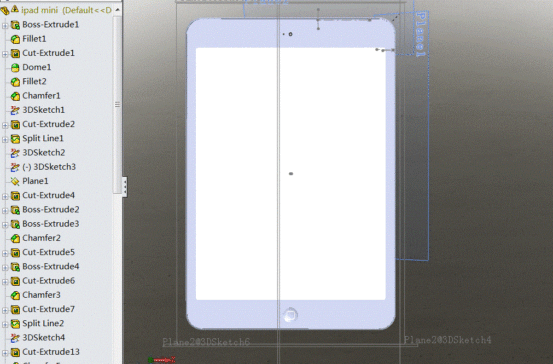Click the Cut-Extrude13 feature icon
The image size is (553, 364).
(15, 352)
